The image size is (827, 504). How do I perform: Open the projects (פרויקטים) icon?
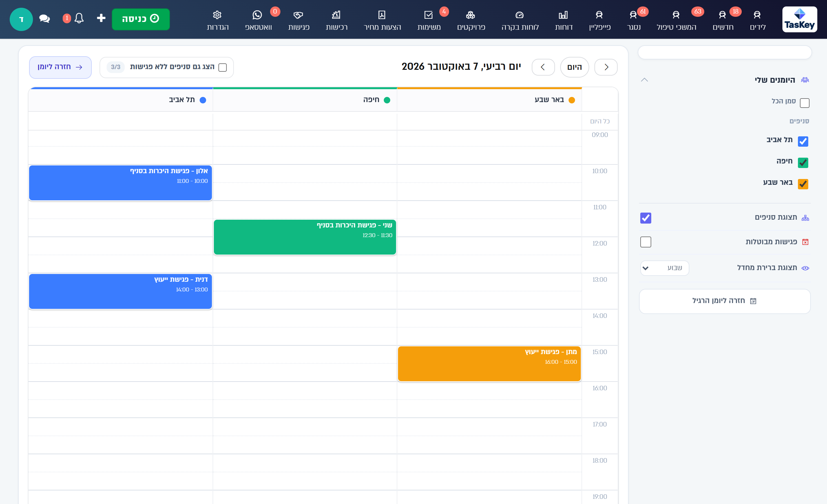(x=471, y=15)
